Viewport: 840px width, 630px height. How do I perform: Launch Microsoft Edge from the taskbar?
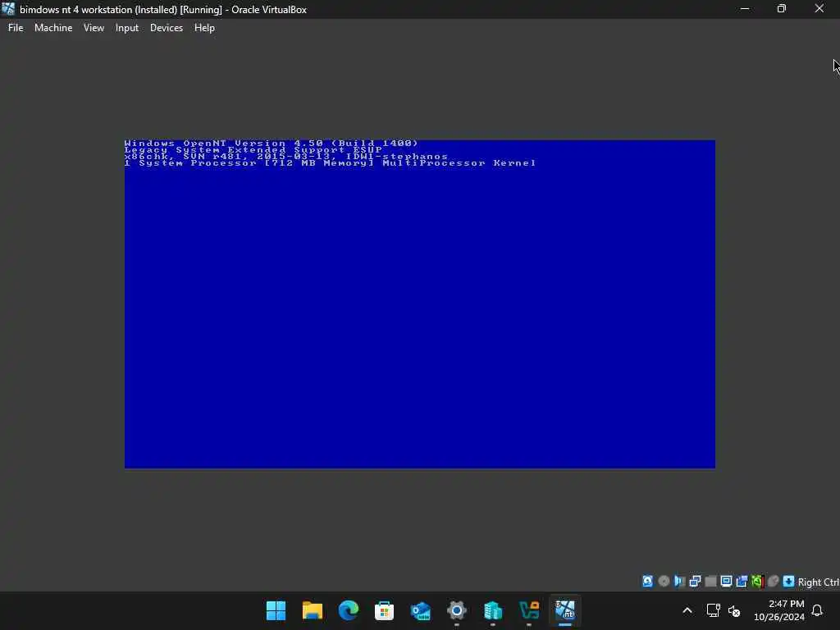[348, 610]
